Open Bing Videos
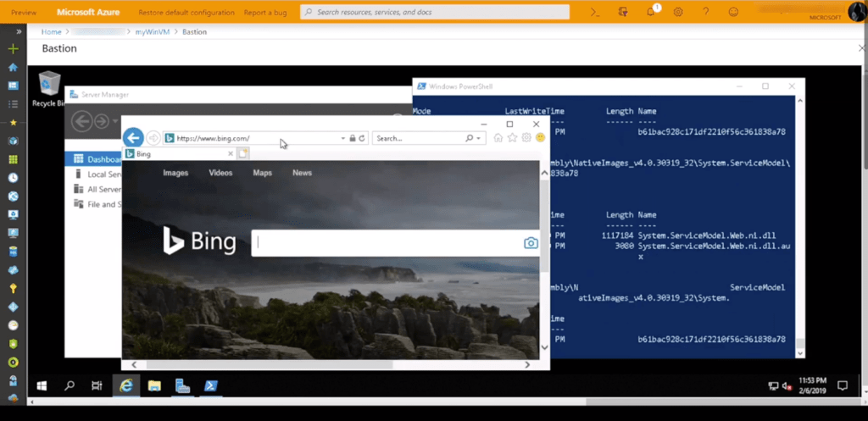The image size is (868, 421). click(220, 173)
